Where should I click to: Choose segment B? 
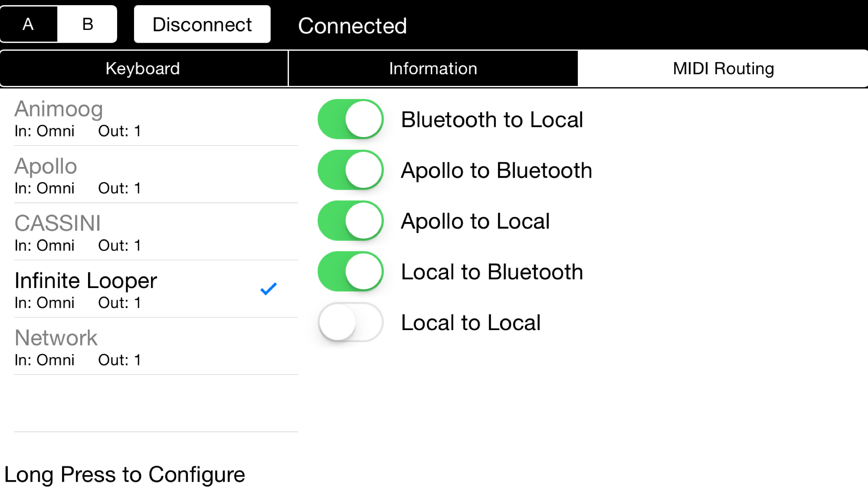tap(87, 24)
